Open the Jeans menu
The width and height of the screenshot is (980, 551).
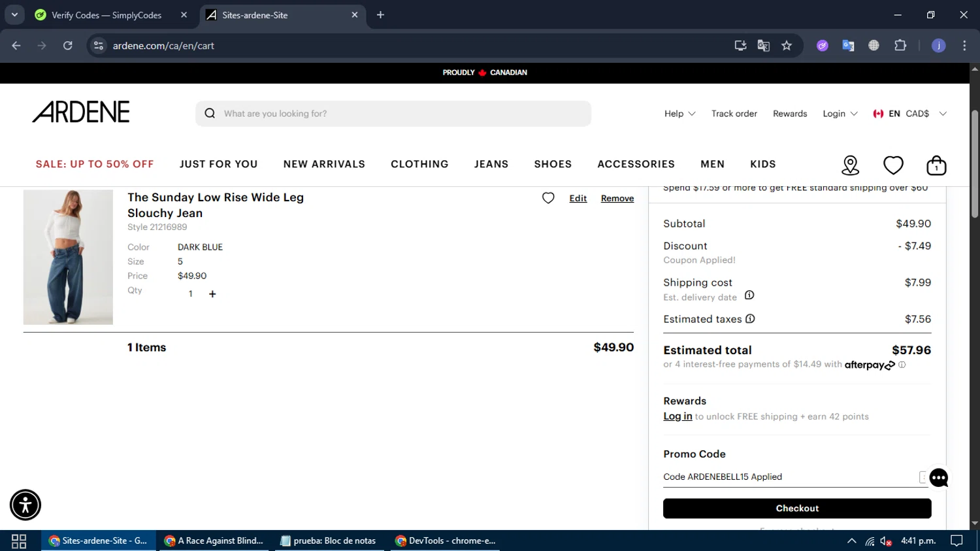491,164
